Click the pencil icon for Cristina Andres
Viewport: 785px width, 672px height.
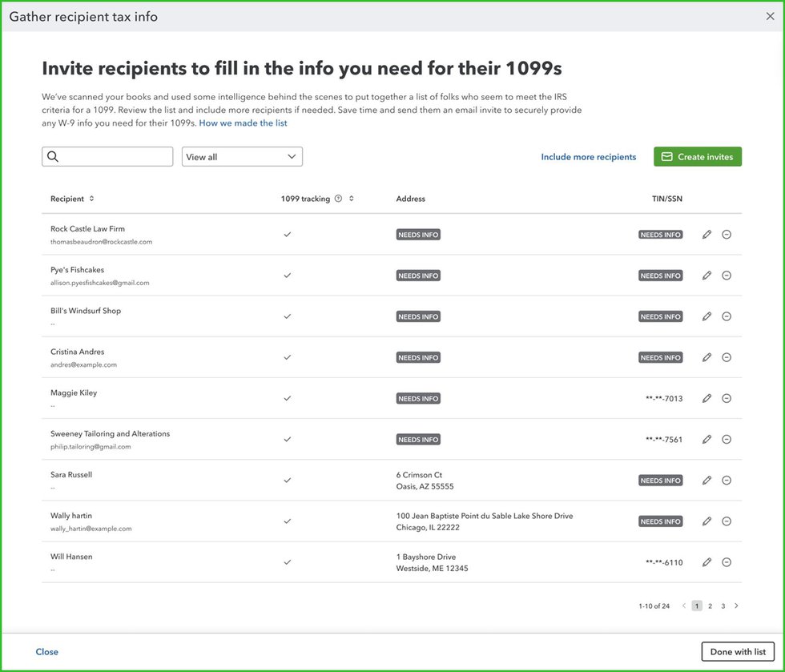(706, 357)
